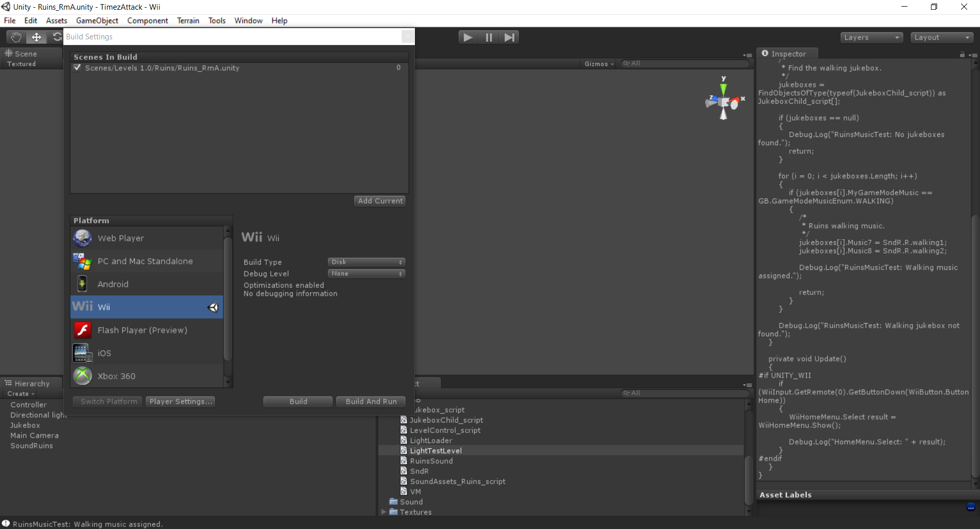This screenshot has width=980, height=529.
Task: Open the Terrain menu
Action: (188, 20)
